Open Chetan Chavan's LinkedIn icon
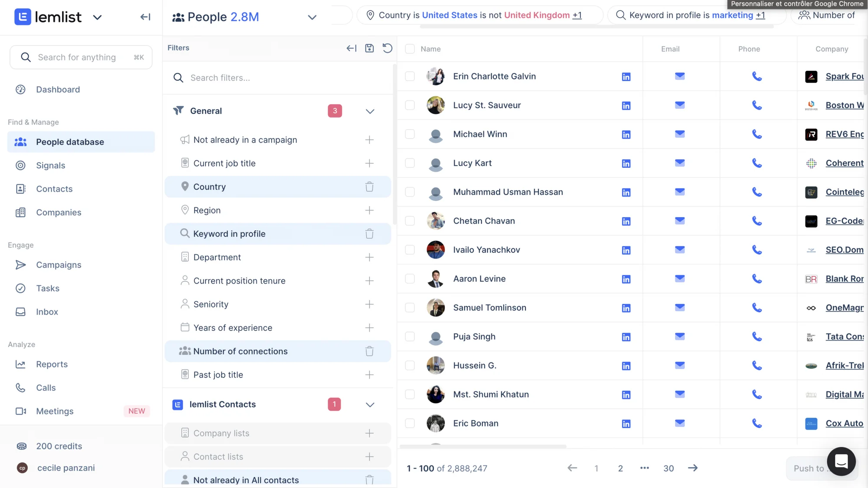This screenshot has width=868, height=488. coord(626,221)
